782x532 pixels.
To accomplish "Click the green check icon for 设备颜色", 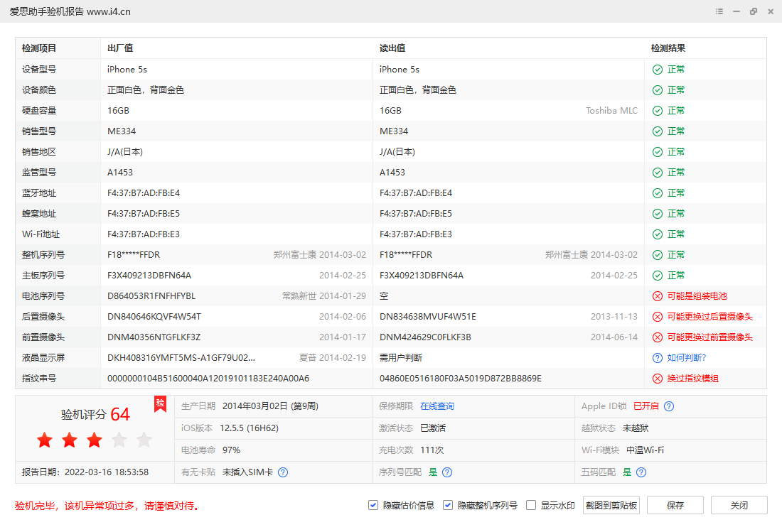I will pyautogui.click(x=658, y=90).
